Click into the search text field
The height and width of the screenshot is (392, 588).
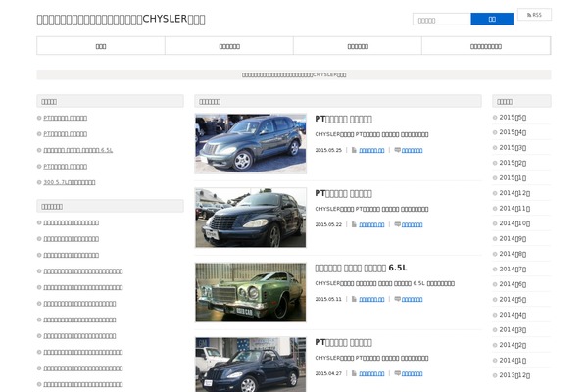click(442, 20)
